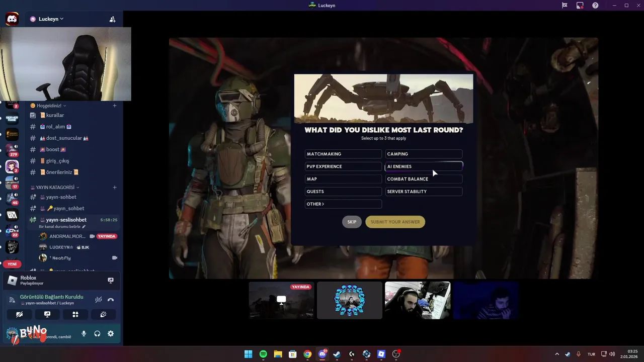Click the share your screen button

pyautogui.click(x=47, y=314)
